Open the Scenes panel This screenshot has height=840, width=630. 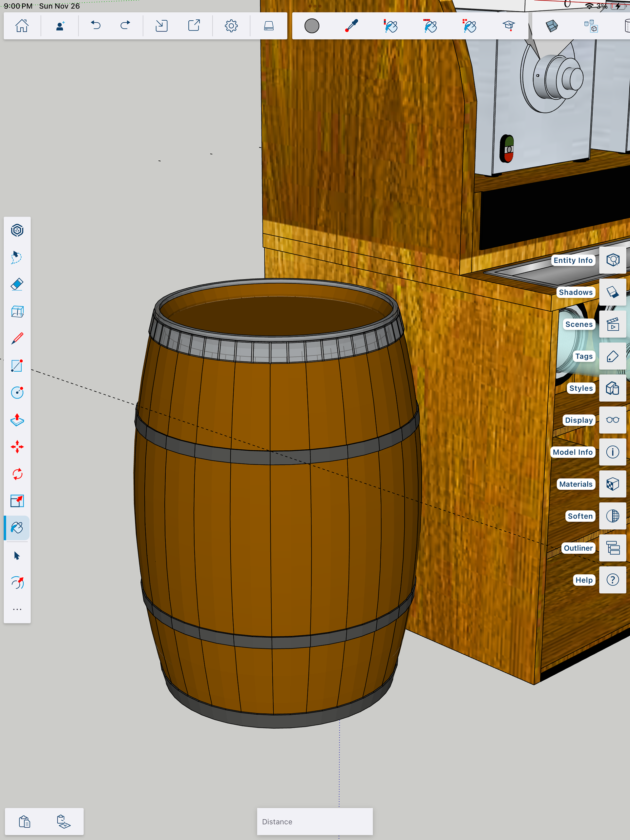[612, 324]
